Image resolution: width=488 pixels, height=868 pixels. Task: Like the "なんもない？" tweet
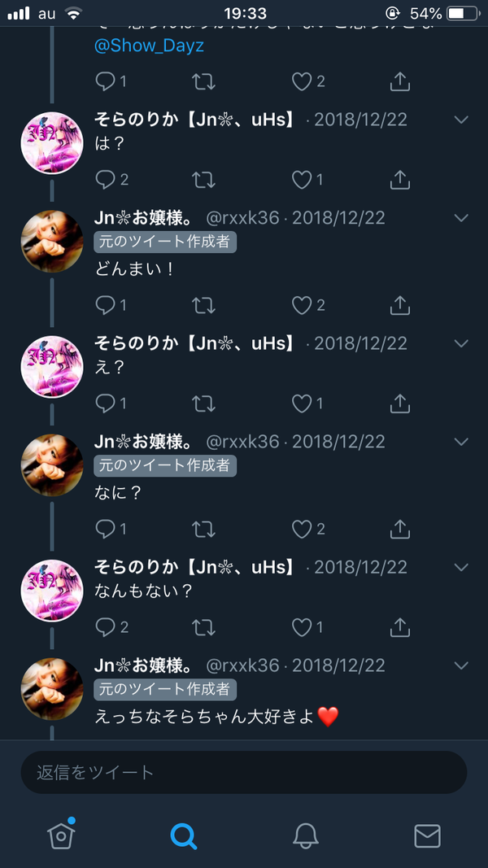(302, 626)
